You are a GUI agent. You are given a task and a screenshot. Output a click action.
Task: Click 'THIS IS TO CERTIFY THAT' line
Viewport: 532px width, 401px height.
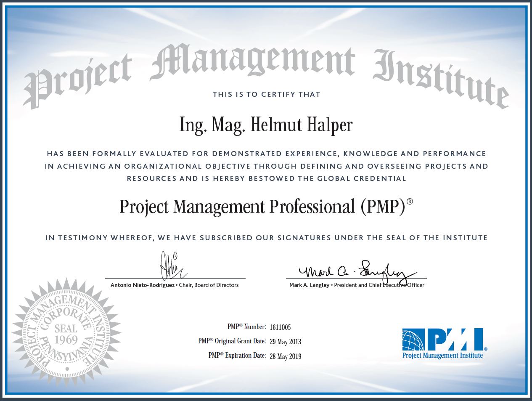(267, 94)
